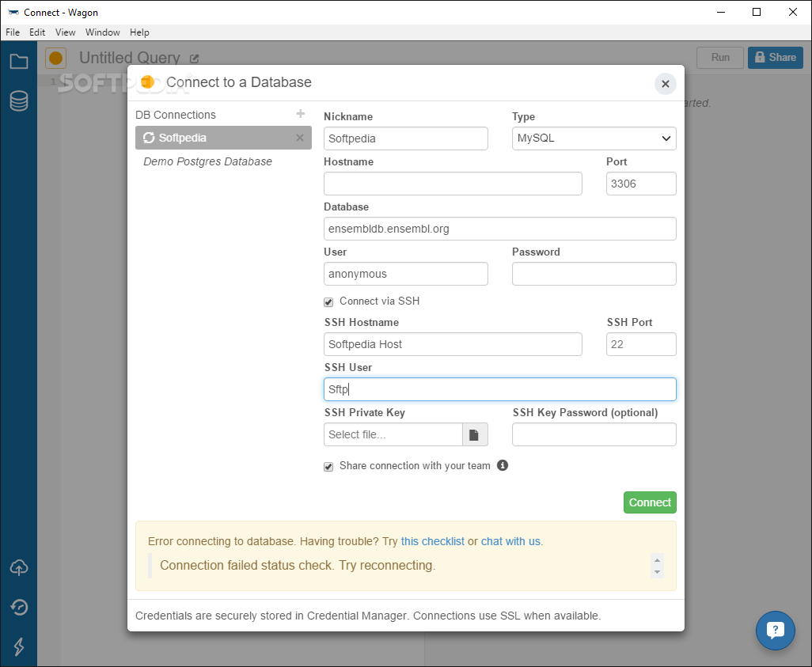
Task: Close the Connect to a Database dialog
Action: click(x=666, y=84)
